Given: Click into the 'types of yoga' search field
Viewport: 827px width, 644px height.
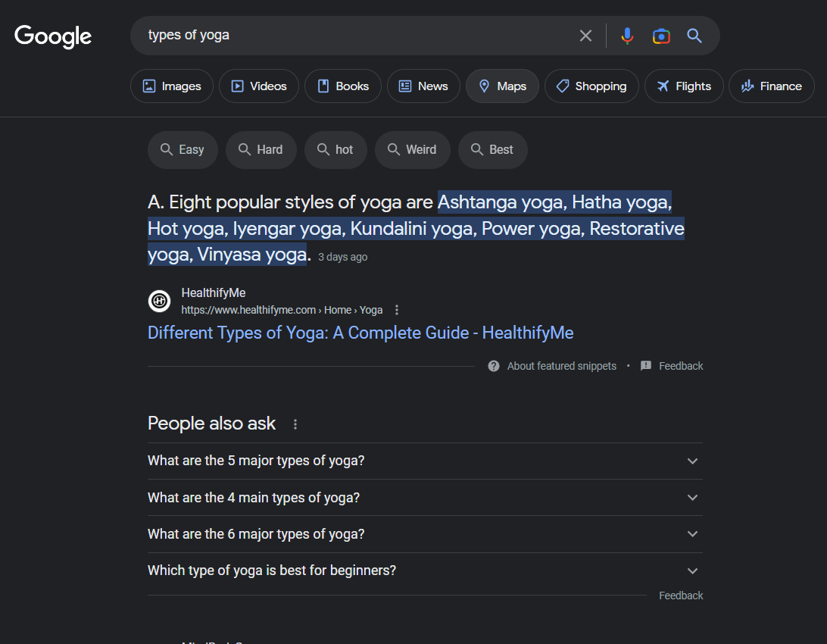Looking at the screenshot, I should coord(359,36).
